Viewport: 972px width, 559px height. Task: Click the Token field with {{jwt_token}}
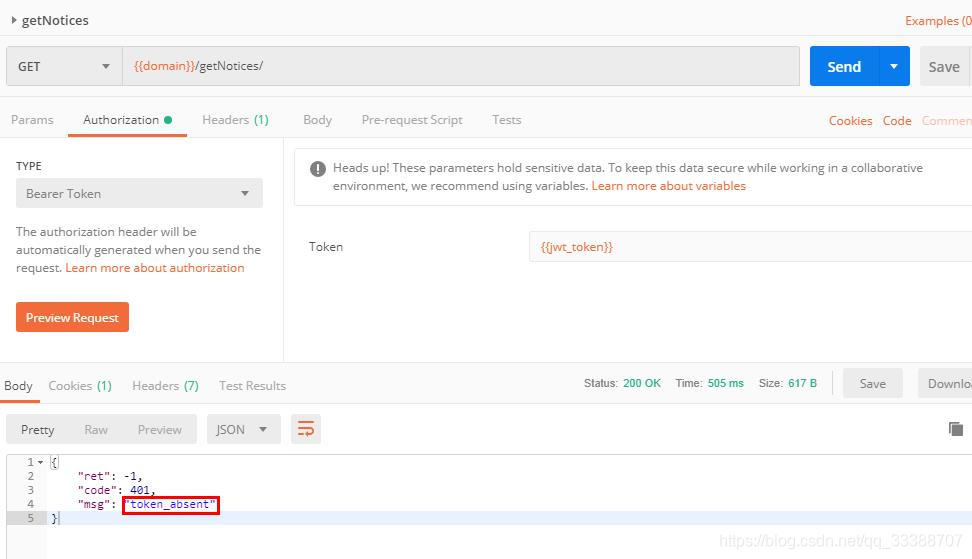click(x=750, y=247)
